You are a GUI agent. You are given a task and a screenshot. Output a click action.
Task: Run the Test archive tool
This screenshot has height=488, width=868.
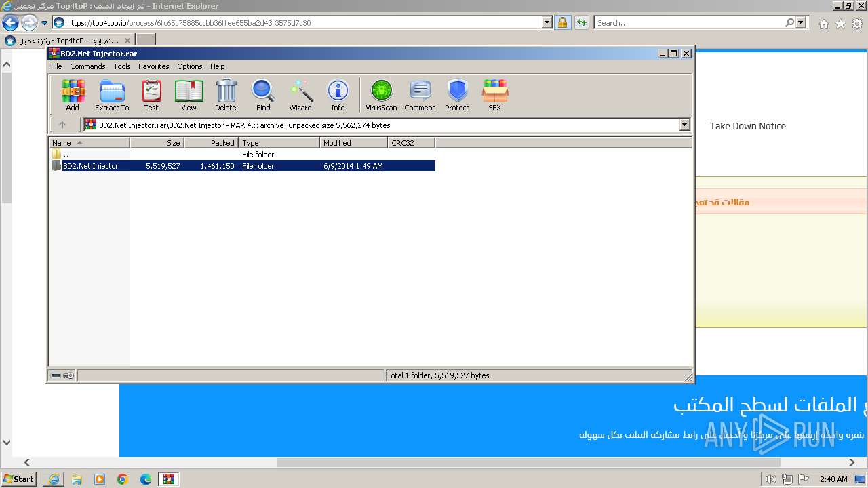[151, 95]
